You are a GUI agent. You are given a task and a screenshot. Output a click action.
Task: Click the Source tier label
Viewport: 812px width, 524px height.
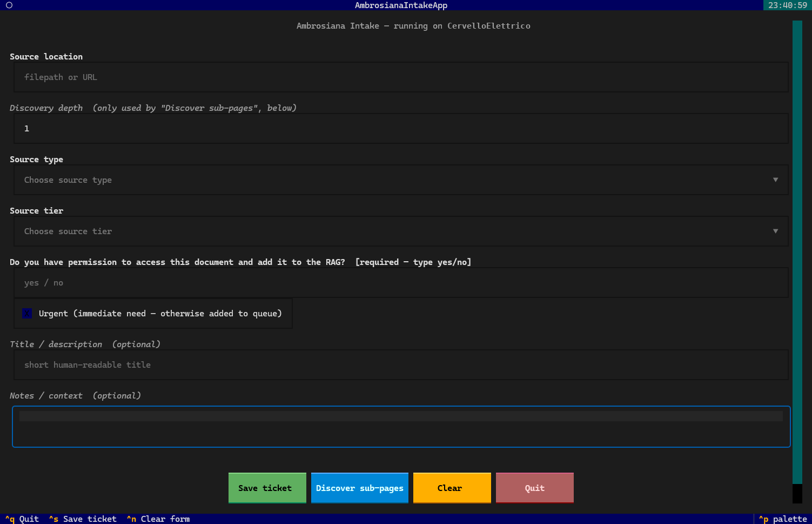click(x=37, y=211)
